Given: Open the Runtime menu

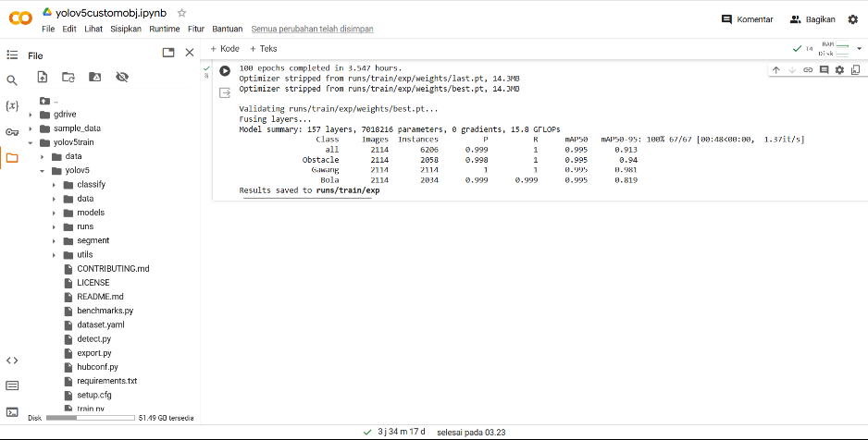Looking at the screenshot, I should 164,30.
